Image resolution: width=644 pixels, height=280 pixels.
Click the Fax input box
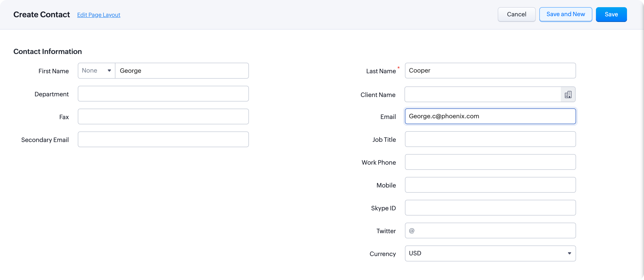[163, 116]
